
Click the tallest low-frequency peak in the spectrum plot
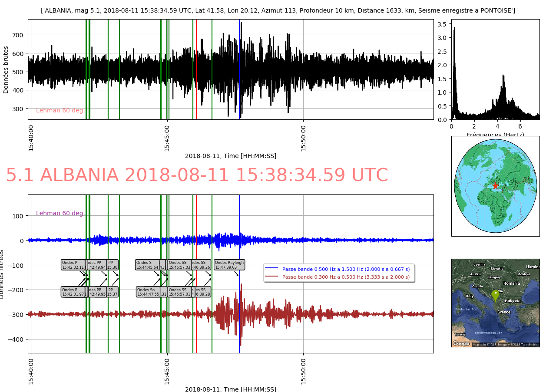coord(454,29)
